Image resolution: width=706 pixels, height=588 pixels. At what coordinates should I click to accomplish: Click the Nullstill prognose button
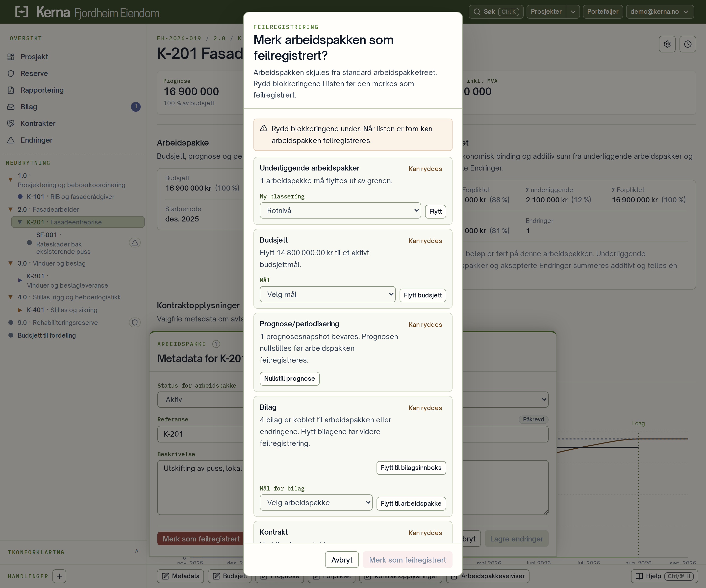(x=290, y=379)
